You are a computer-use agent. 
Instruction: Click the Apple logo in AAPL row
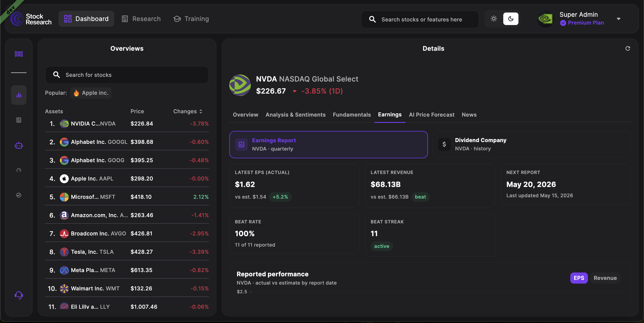(x=64, y=179)
